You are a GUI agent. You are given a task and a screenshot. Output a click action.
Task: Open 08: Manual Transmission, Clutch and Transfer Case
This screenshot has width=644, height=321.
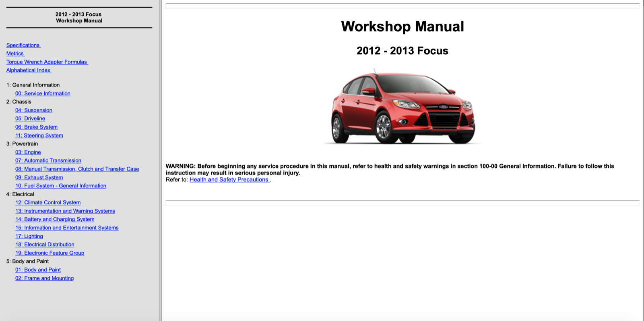point(77,169)
